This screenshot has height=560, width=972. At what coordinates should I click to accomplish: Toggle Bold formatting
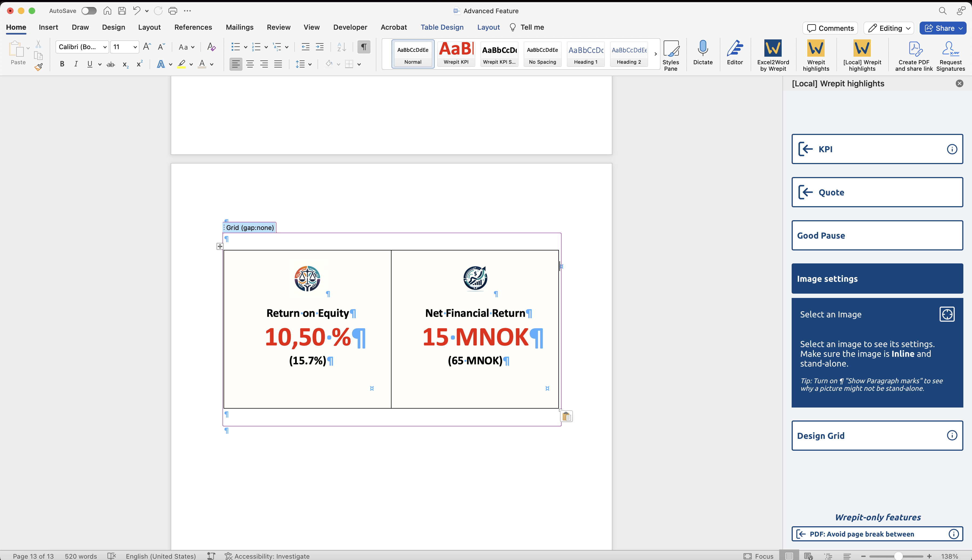62,64
